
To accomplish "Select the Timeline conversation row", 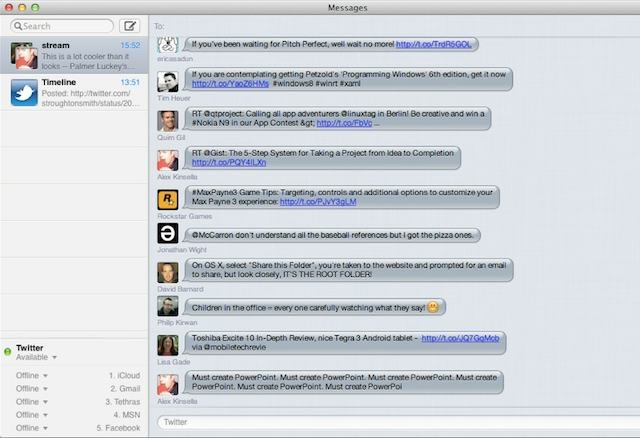I will [74, 92].
